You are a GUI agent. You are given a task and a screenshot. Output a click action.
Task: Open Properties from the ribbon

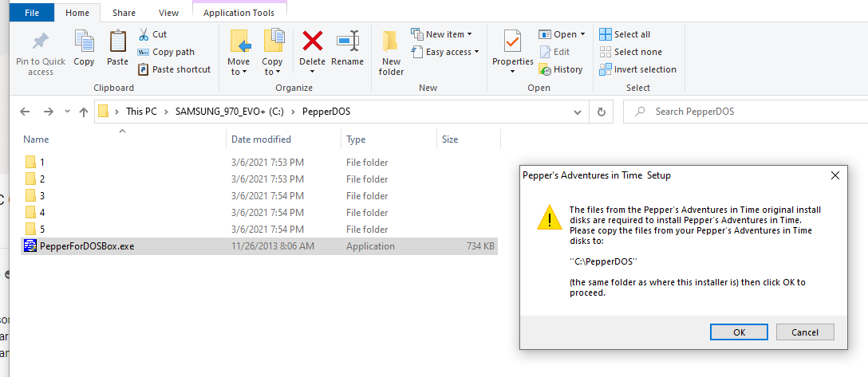click(x=513, y=53)
